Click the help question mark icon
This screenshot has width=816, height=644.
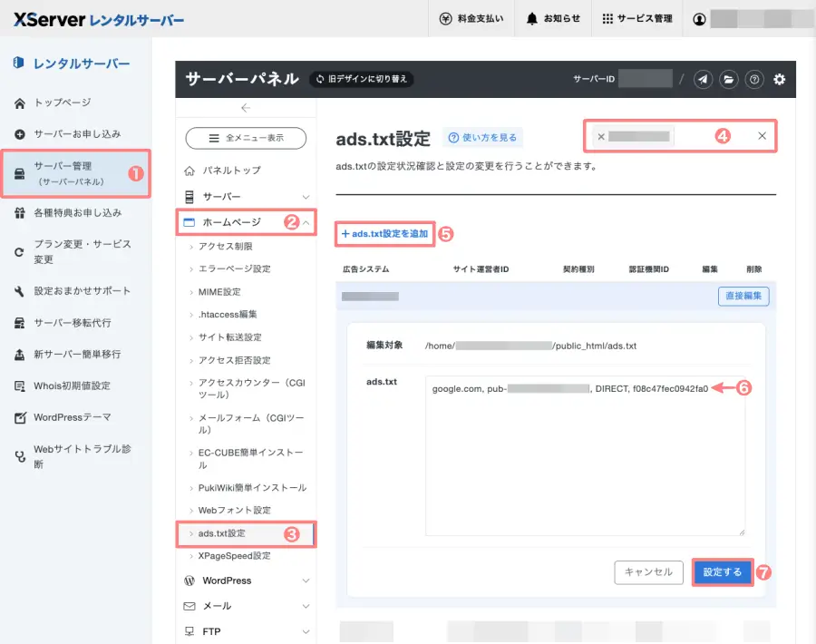point(754,80)
